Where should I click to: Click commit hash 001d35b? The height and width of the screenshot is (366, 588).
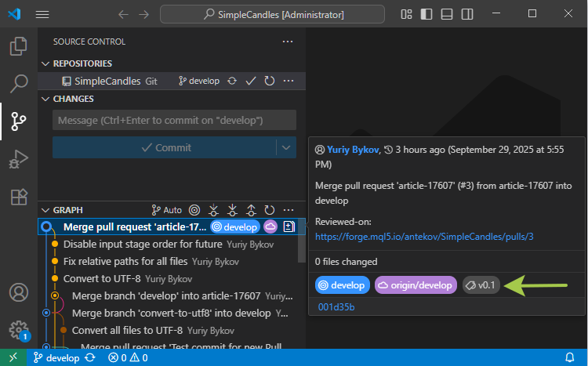[336, 307]
